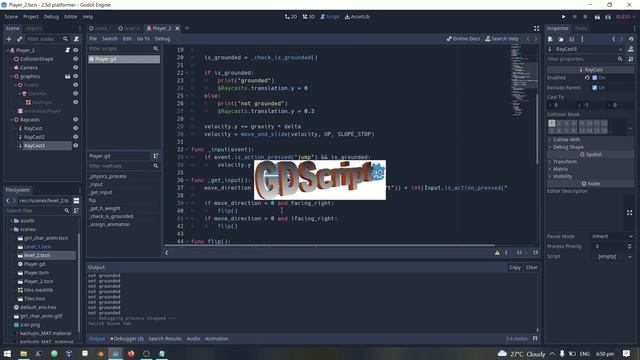Viewport: 640px width, 360px height.
Task: Click the warning icon in script status bar
Action: (x=497, y=253)
